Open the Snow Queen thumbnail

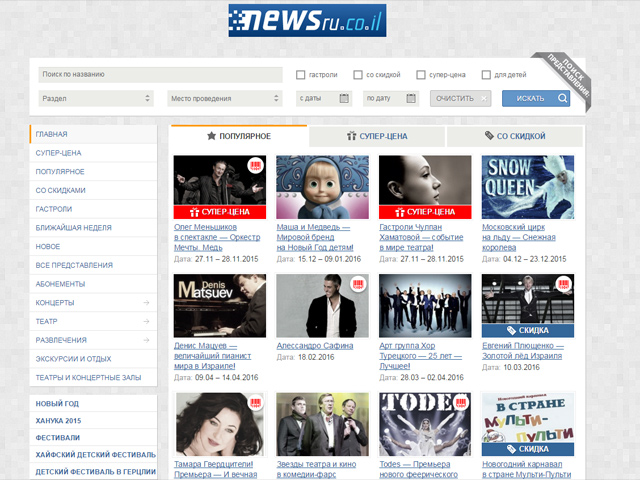point(528,187)
